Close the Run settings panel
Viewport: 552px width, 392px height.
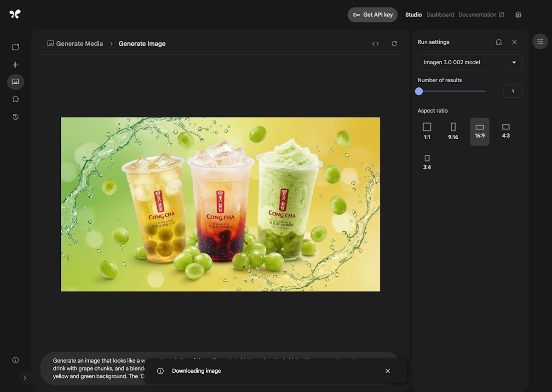point(514,42)
